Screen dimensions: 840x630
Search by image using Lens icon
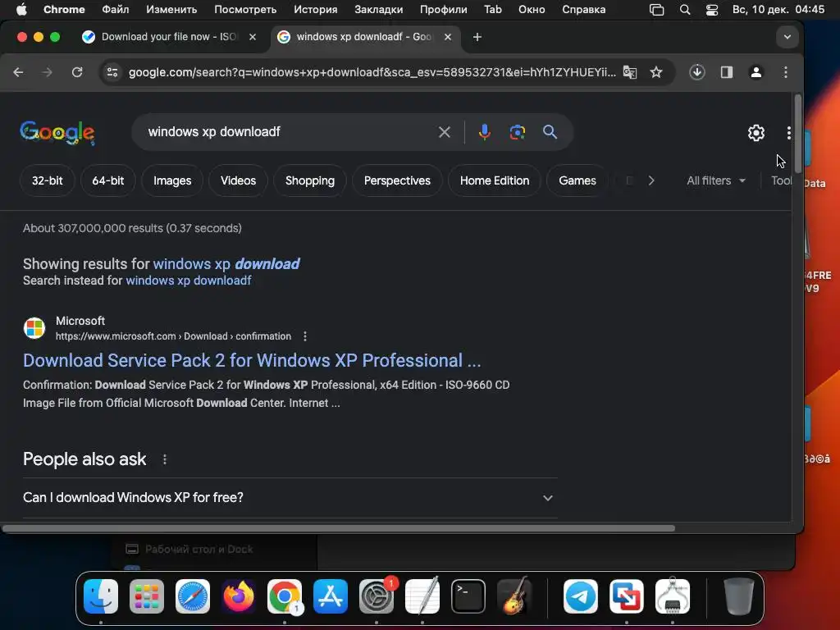[x=517, y=132]
